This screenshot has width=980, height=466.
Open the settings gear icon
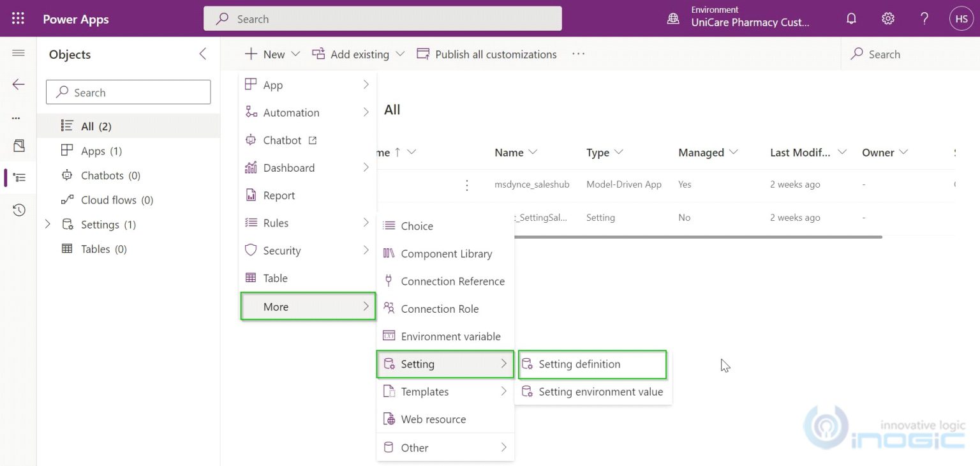point(887,19)
